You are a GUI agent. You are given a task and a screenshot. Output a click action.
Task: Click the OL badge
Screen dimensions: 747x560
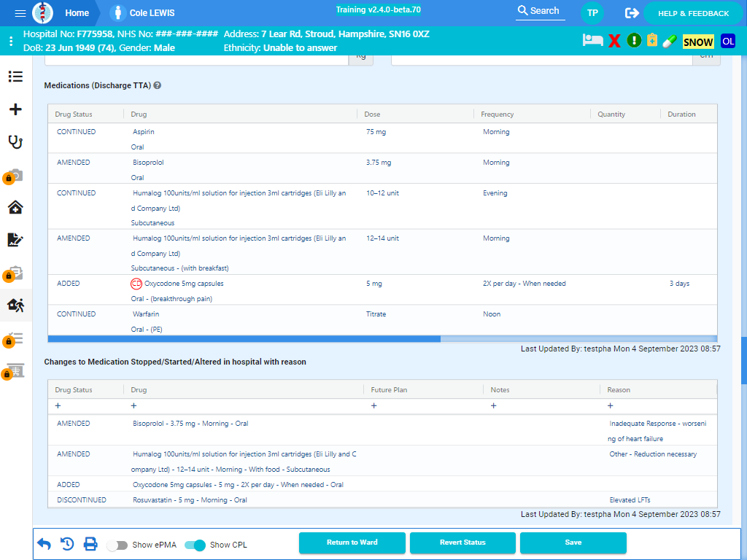click(x=728, y=41)
